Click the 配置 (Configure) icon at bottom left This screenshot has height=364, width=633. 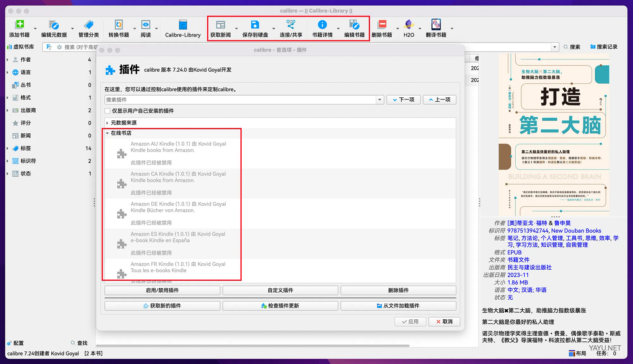(x=10, y=343)
